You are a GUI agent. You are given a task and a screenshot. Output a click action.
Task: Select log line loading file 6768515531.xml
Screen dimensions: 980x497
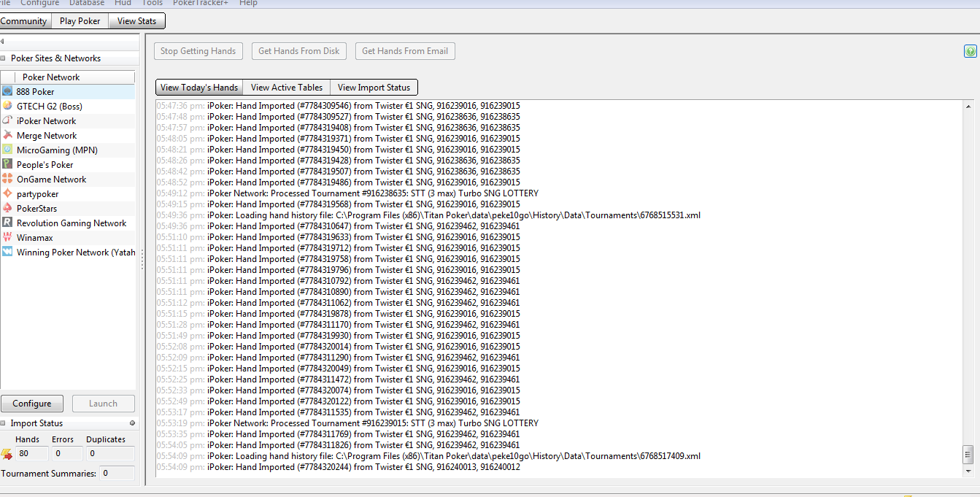tap(428, 215)
